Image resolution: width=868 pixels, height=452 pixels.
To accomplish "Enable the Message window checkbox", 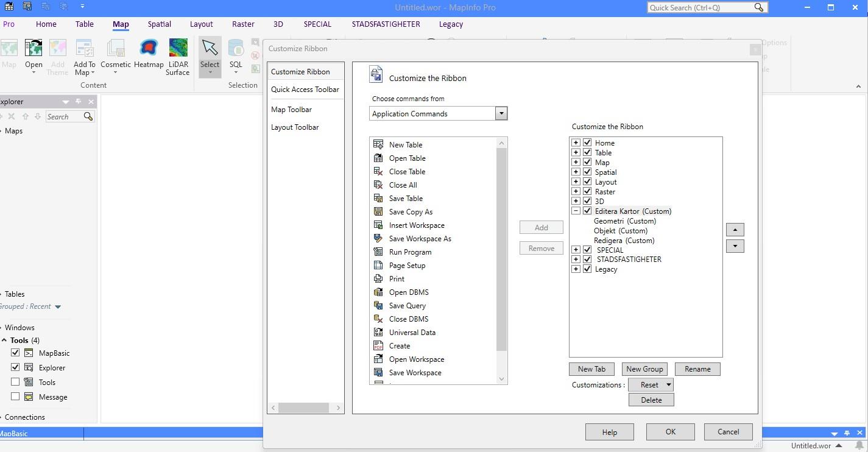I will click(x=15, y=397).
